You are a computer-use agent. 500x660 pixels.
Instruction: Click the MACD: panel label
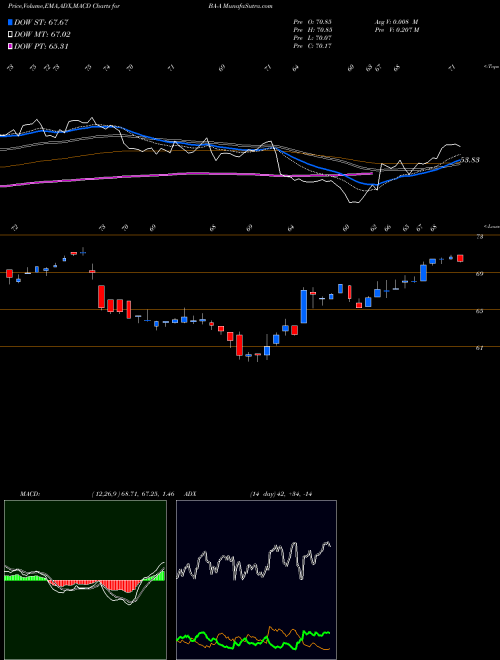(x=30, y=494)
